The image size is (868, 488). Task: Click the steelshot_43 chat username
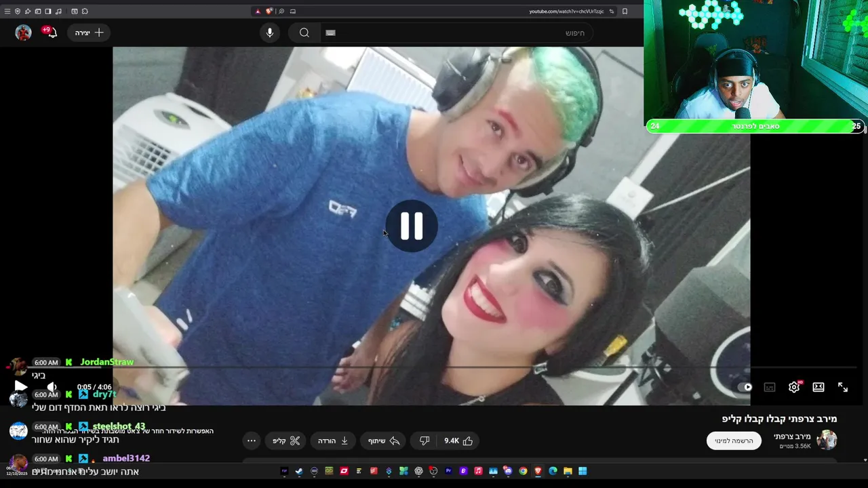[119, 426]
